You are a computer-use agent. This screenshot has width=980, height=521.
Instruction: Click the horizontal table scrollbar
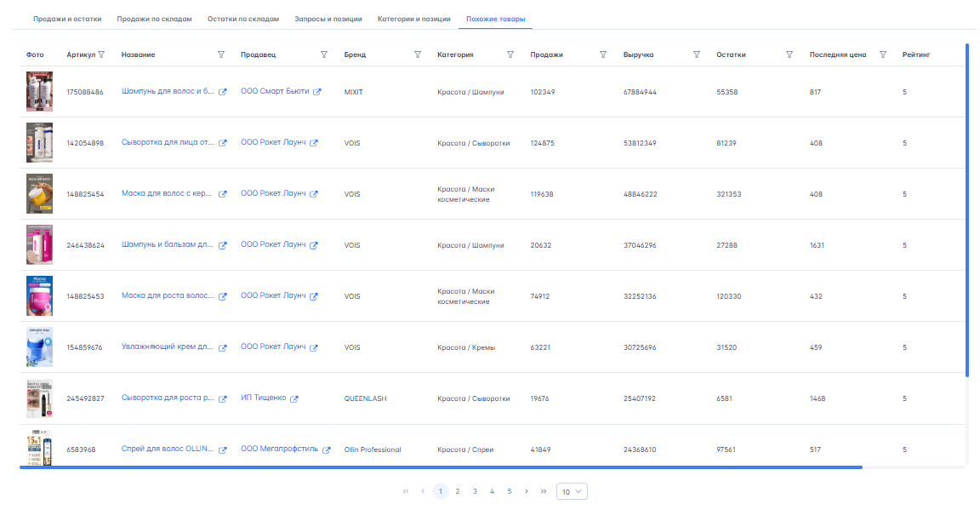[x=442, y=467]
